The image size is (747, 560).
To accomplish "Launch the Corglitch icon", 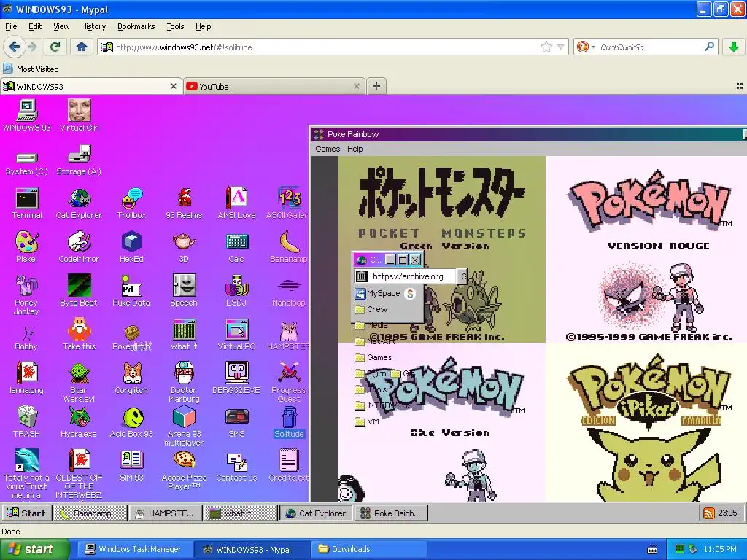I will (131, 378).
